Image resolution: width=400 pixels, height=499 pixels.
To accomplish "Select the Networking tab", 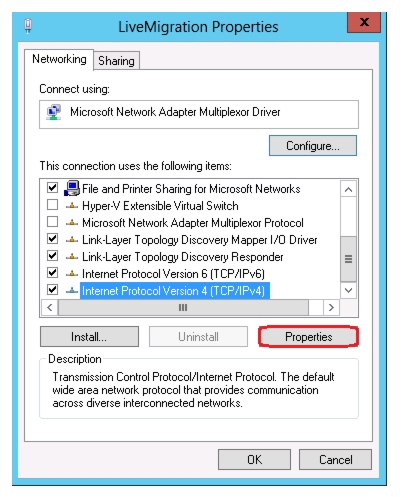I will click(x=59, y=59).
